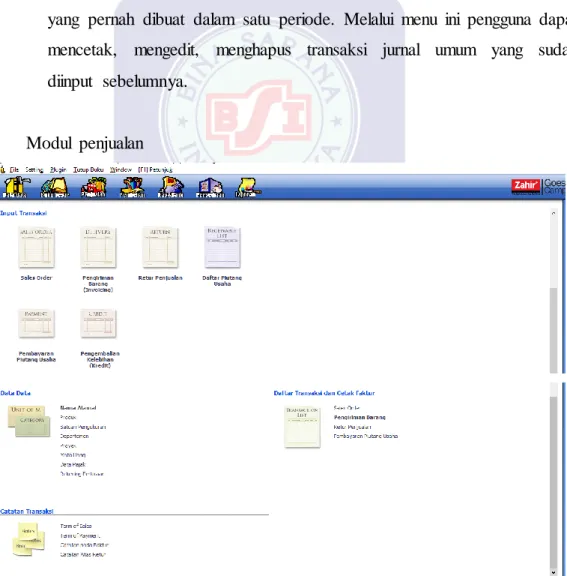Open Nama Alamat under Data-Data
567x576 pixels.
pos(78,408)
